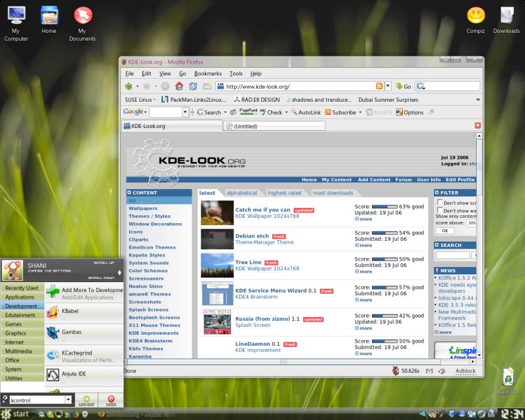Viewport: 525px width, 420px height.
Task: Click Forum in site navigation
Action: [x=404, y=180]
